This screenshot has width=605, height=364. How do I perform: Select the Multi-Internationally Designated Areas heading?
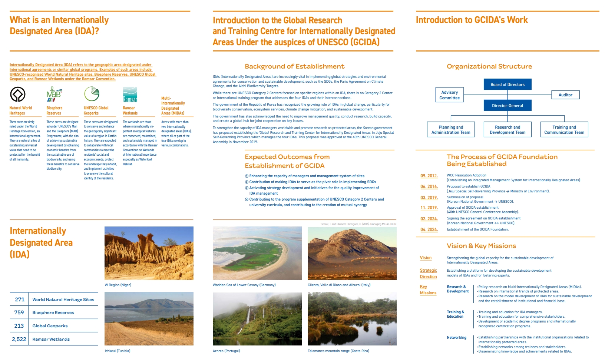tap(173, 106)
